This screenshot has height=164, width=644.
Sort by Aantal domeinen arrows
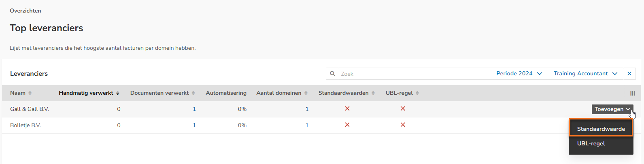306,93
